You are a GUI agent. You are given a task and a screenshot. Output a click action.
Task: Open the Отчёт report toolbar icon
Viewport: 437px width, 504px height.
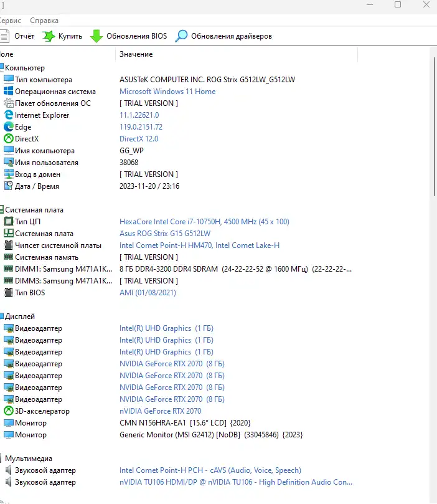point(4,36)
